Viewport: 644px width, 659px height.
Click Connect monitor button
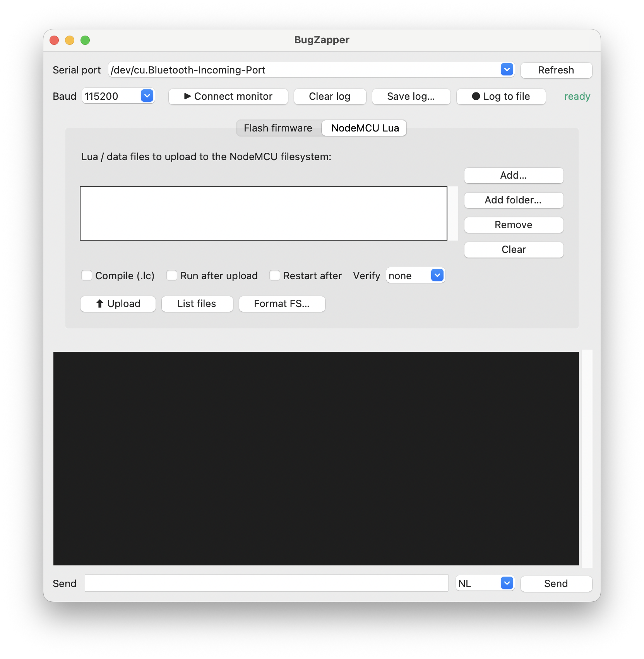(x=228, y=96)
